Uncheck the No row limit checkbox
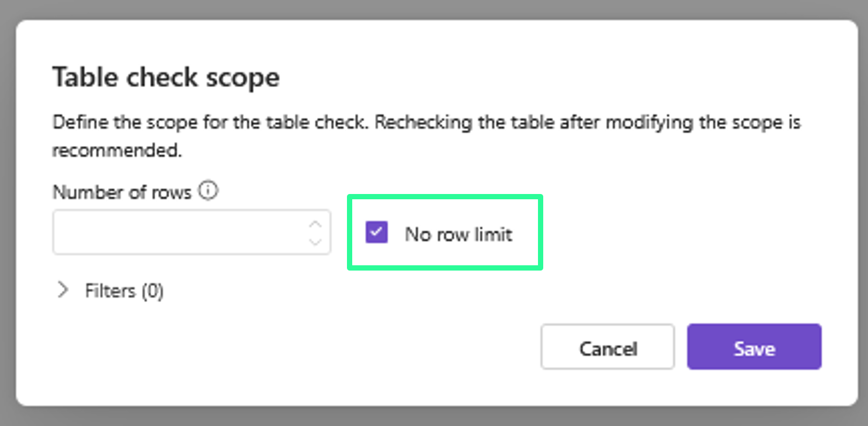The width and height of the screenshot is (868, 426). (377, 232)
